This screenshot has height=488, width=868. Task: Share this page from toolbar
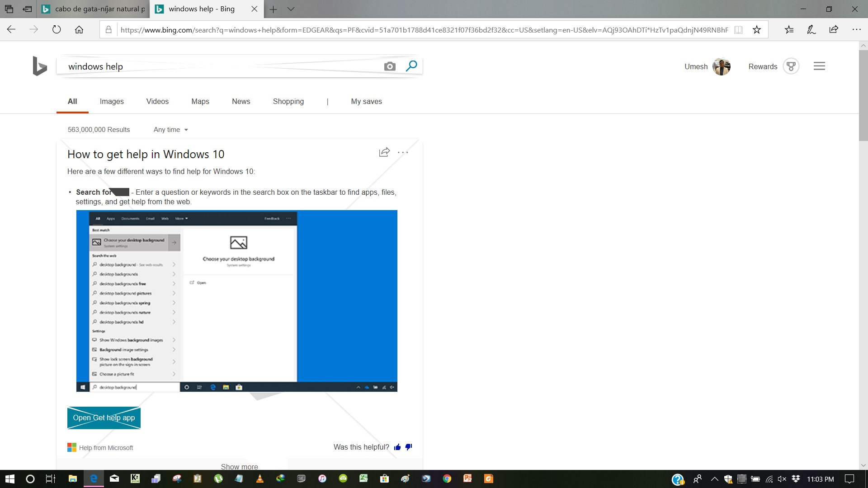pyautogui.click(x=834, y=30)
